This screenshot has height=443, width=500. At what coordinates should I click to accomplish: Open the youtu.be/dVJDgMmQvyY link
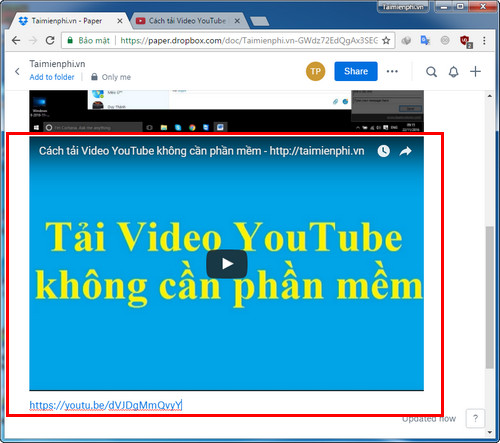click(106, 405)
